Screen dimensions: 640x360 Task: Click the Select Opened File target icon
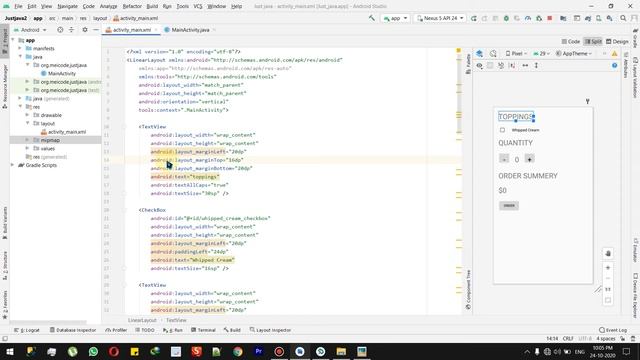click(x=60, y=30)
